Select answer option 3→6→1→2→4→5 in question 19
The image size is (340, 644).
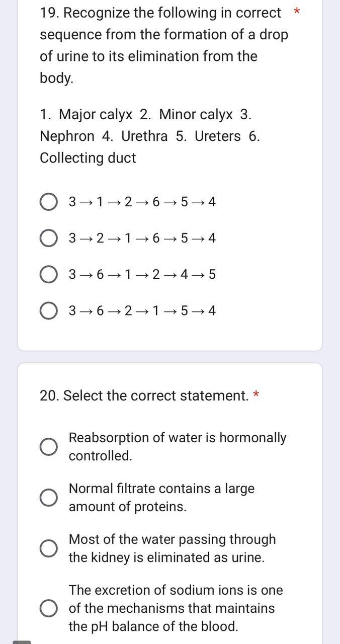pyautogui.click(x=49, y=275)
